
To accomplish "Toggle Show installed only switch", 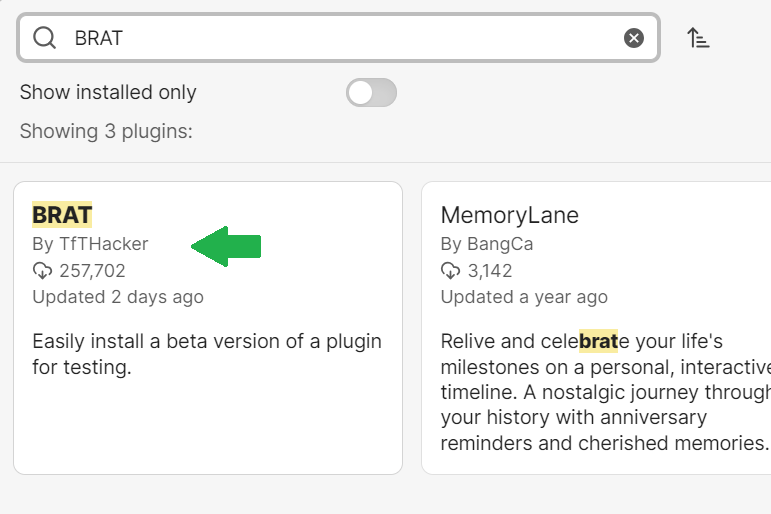I will (371, 92).
